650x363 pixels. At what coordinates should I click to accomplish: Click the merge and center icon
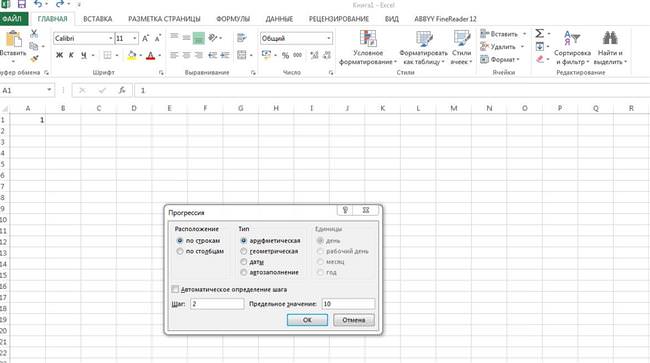242,55
